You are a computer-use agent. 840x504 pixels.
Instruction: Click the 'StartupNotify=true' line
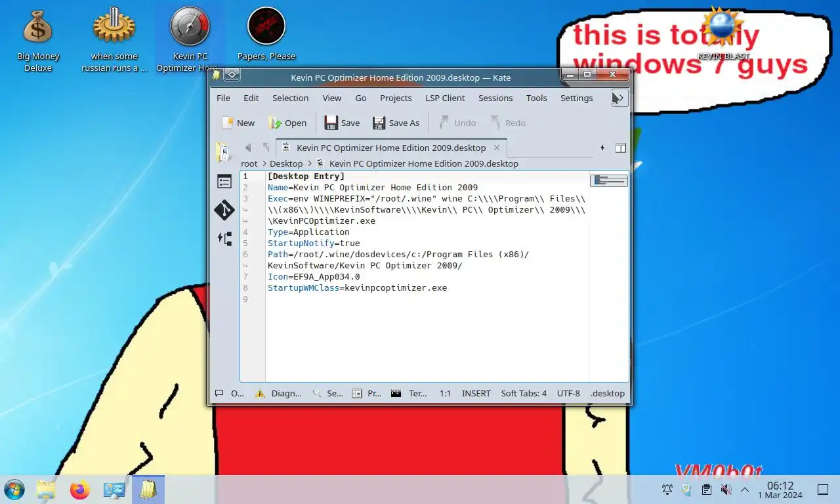(314, 243)
